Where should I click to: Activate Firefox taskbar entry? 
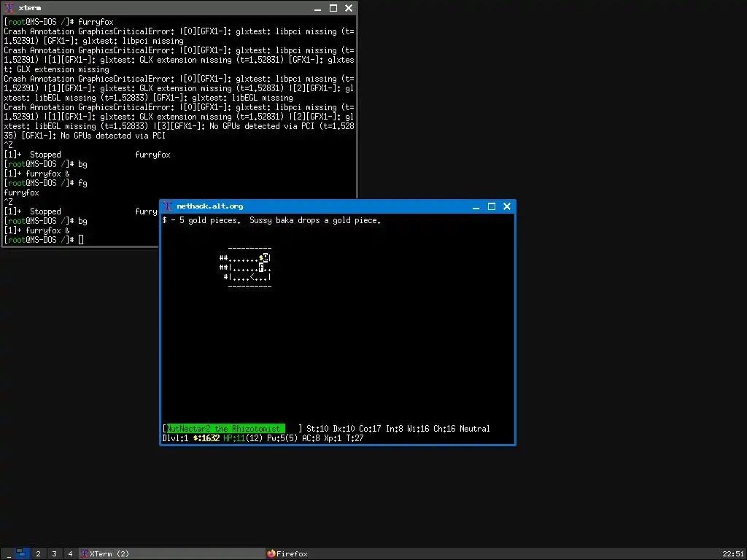click(x=357, y=554)
